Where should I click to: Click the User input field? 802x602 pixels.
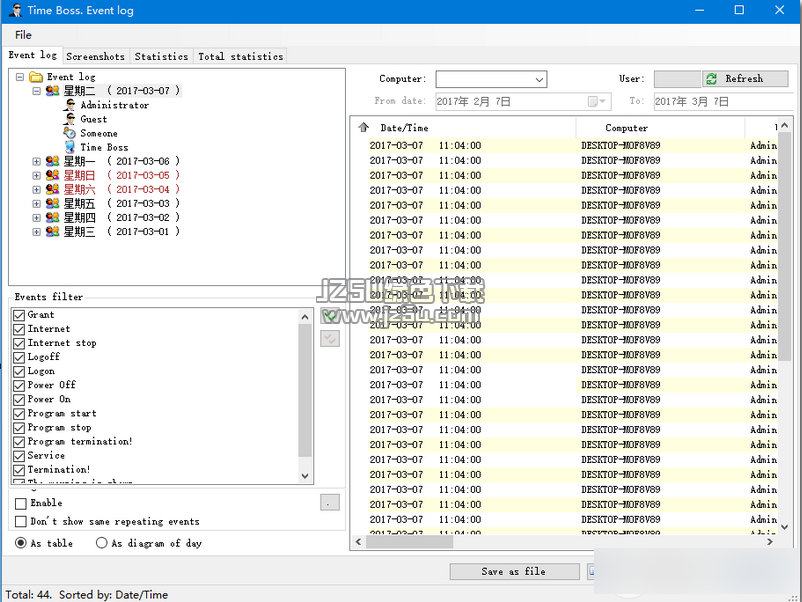tap(677, 79)
